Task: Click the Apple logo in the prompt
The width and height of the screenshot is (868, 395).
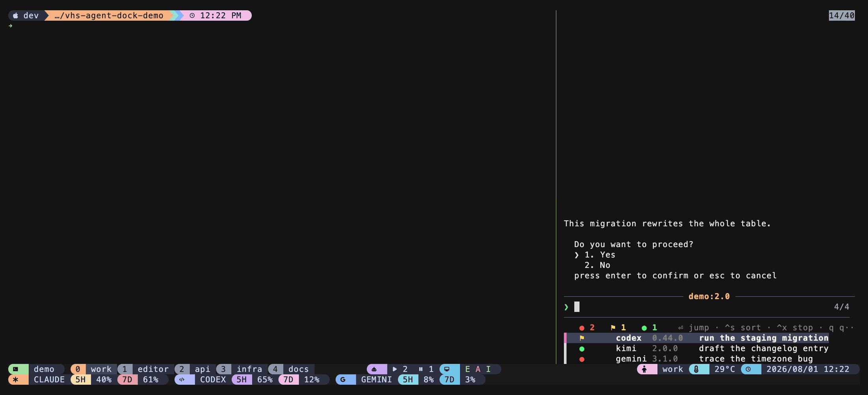Action: [x=16, y=15]
